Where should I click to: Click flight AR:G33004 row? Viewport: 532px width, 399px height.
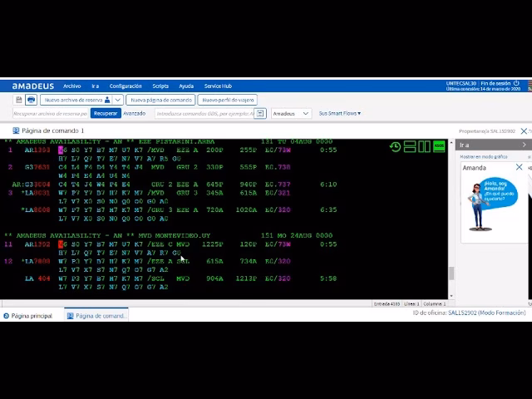(x=175, y=185)
